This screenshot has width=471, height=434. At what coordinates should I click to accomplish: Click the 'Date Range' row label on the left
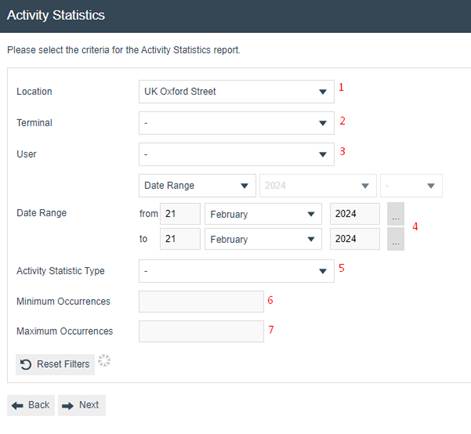(x=41, y=213)
